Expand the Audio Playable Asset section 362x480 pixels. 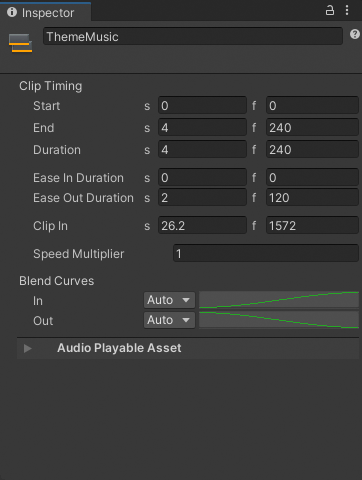(28, 348)
